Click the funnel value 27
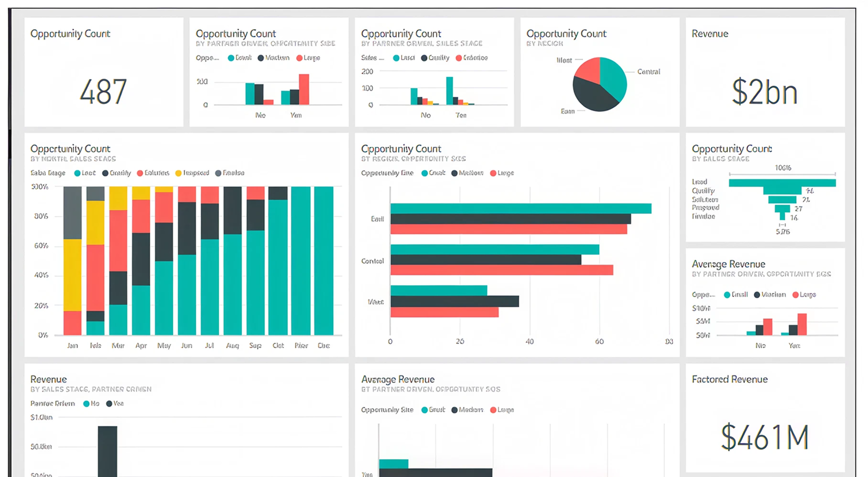 point(799,209)
